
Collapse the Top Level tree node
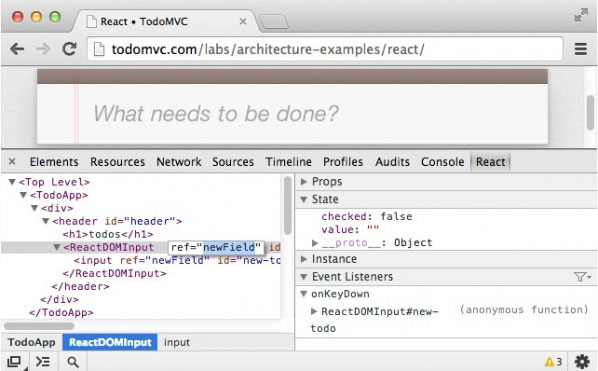[12, 182]
